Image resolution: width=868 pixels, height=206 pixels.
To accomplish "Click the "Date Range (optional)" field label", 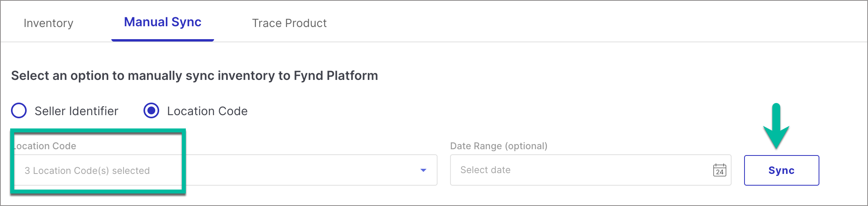I will click(x=499, y=146).
